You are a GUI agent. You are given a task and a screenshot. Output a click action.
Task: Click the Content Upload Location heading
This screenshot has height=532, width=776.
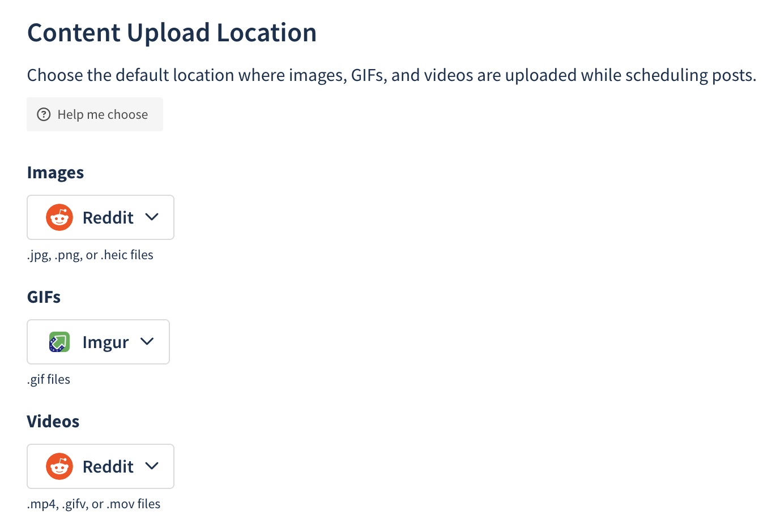[172, 33]
